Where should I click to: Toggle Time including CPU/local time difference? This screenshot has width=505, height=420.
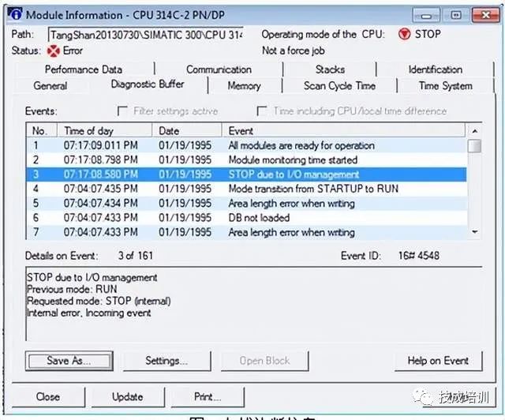tap(261, 111)
